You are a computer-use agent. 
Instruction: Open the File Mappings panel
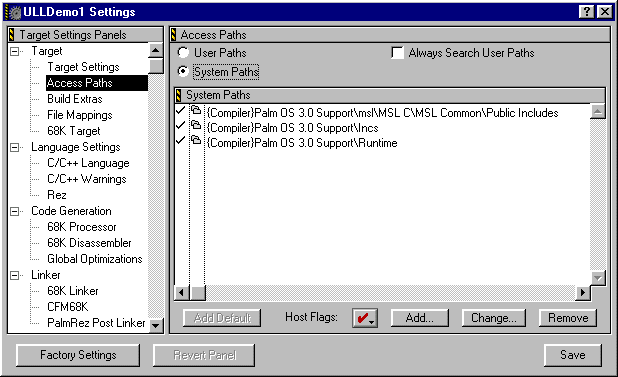(80, 115)
